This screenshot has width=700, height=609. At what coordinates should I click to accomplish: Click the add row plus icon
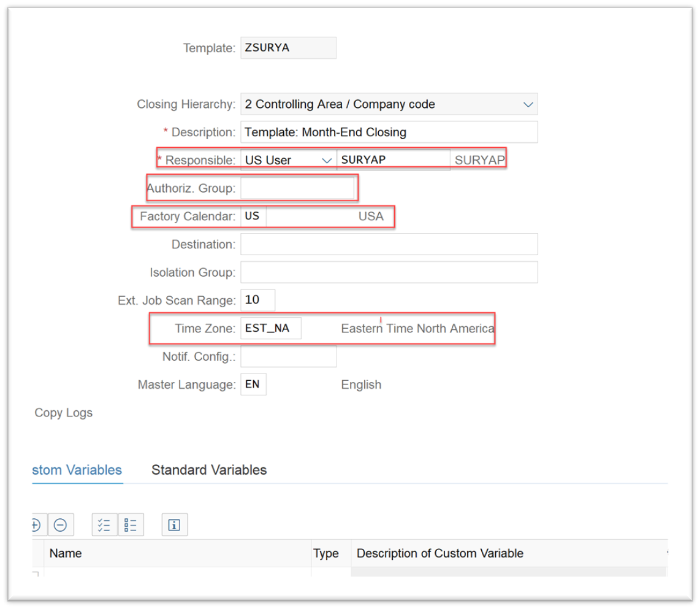pyautogui.click(x=36, y=524)
